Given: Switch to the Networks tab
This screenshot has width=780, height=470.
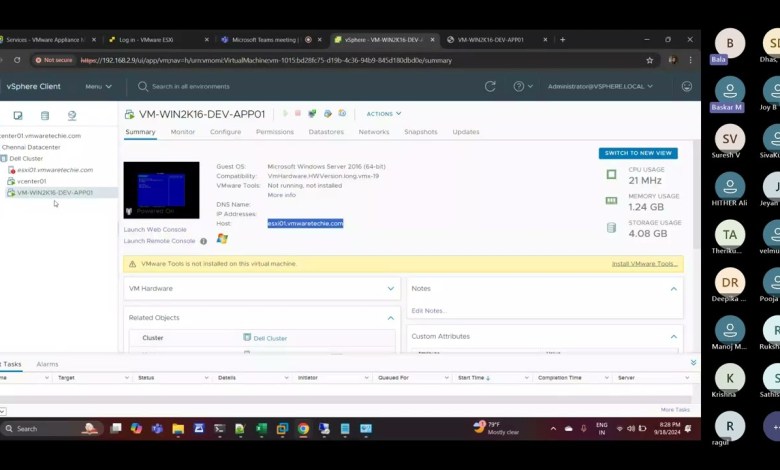Looking at the screenshot, I should click(x=374, y=132).
